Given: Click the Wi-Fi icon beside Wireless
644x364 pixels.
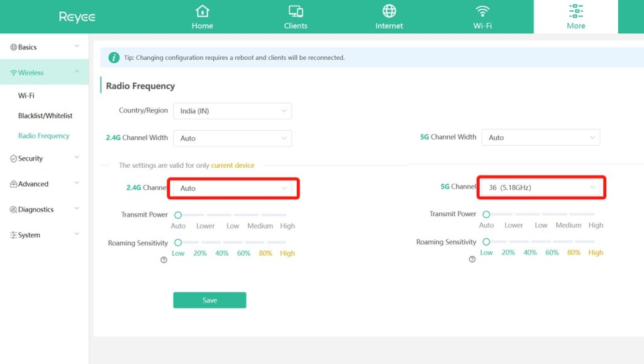Looking at the screenshot, I should click(x=14, y=73).
